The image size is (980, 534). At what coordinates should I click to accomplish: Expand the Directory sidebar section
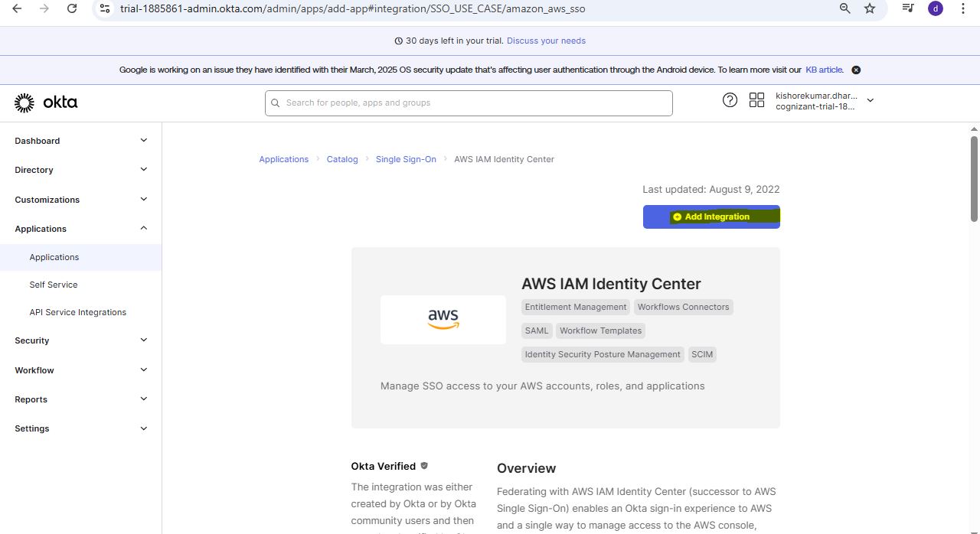143,170
